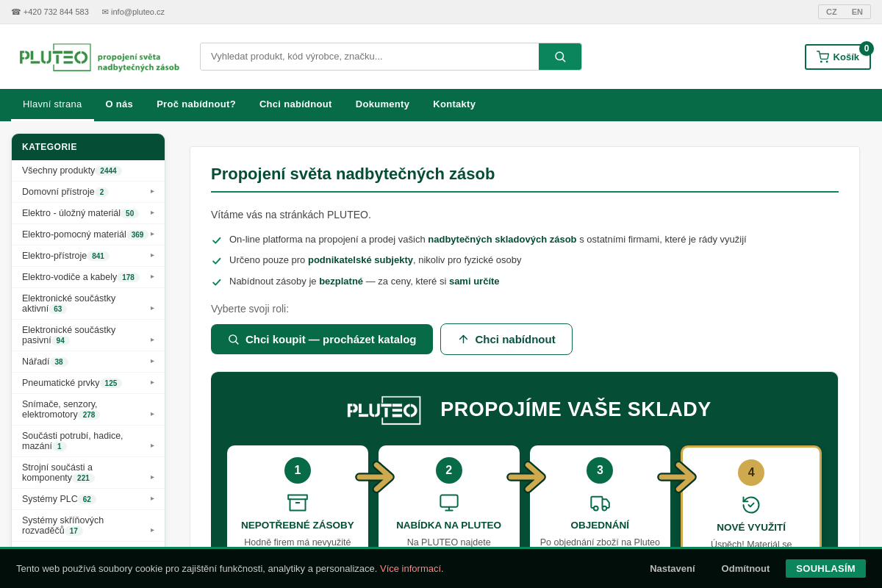Open the Košík shopping cart
882x588 pixels.
838,57
